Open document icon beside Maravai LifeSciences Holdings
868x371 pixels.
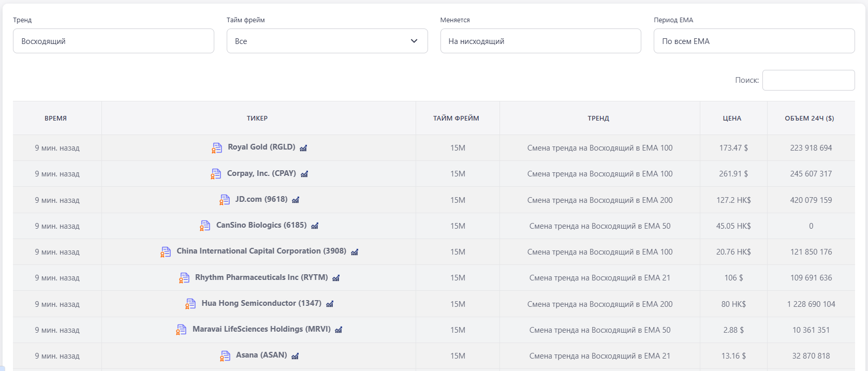point(181,330)
